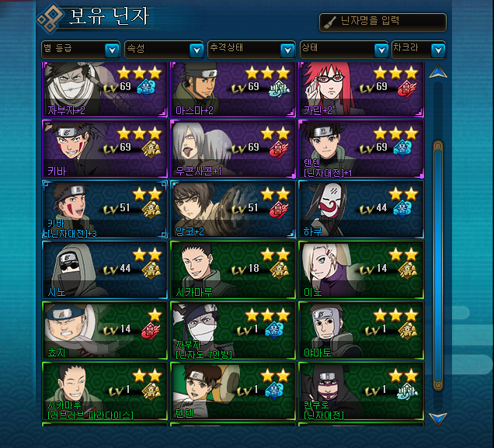
Task: Pick the 시카마루 level 18 card
Action: (x=233, y=269)
